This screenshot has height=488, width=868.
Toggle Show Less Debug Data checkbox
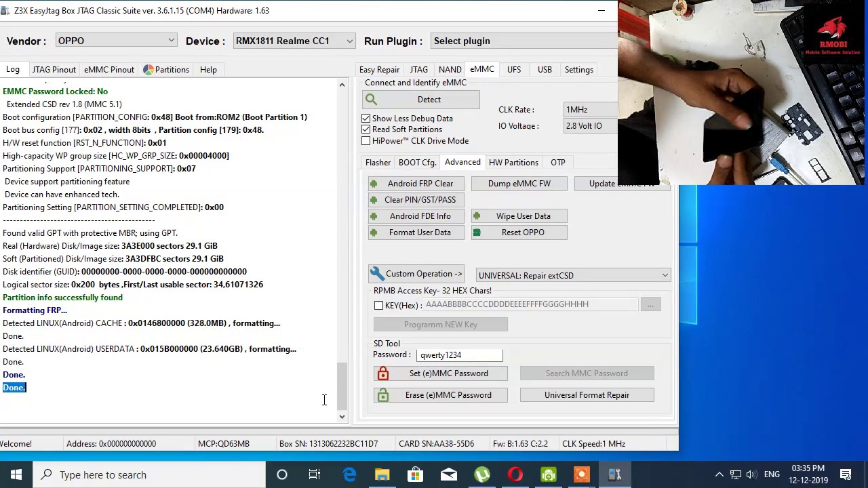click(366, 119)
